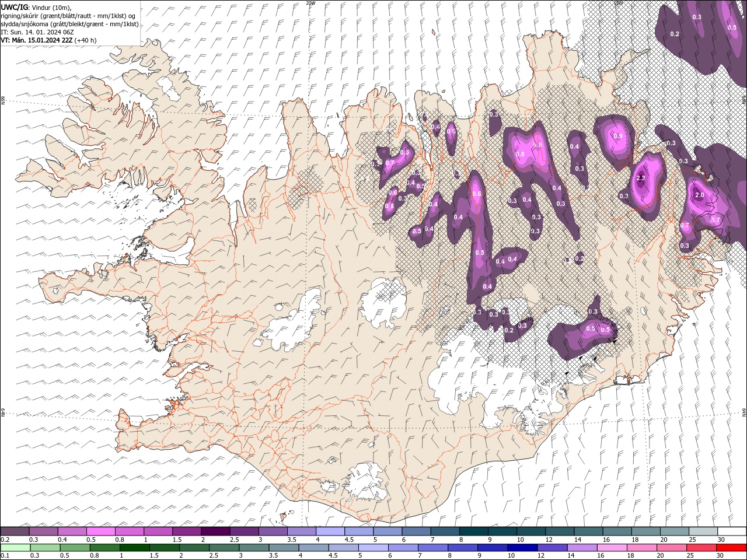Click the '2.5' label in the lower legend row
The width and height of the screenshot is (747, 560).
click(213, 555)
